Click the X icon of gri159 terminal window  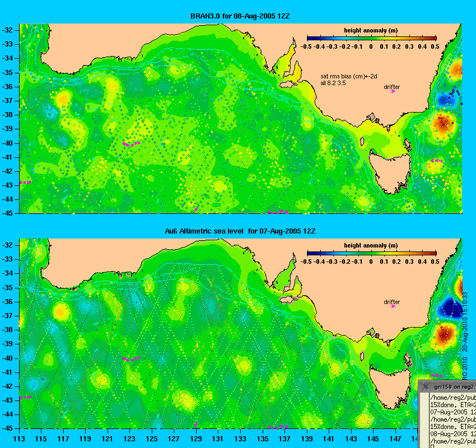pyautogui.click(x=426, y=386)
